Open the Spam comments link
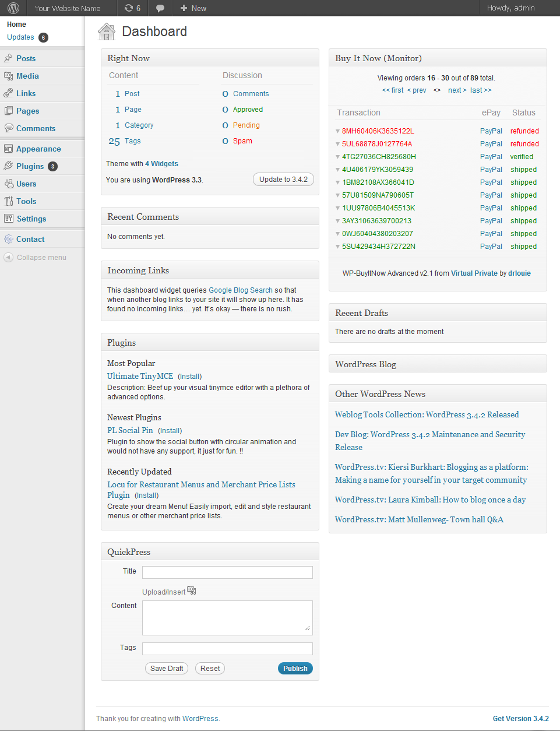Screen dimensions: 560x731 (x=242, y=141)
